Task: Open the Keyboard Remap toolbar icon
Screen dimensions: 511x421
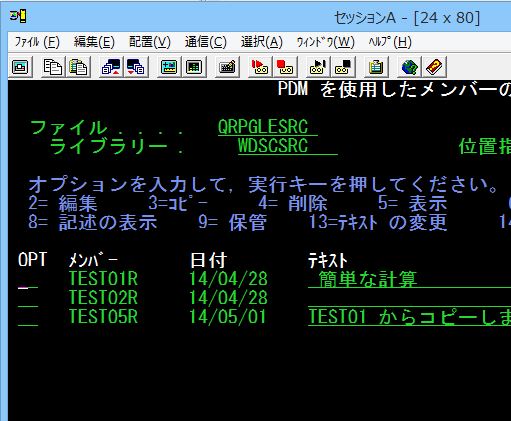Action: (227, 67)
